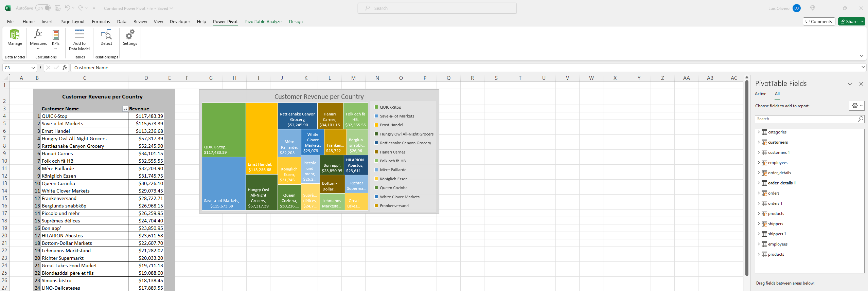Open the Name Box dropdown
The width and height of the screenshot is (868, 291).
click(x=33, y=68)
